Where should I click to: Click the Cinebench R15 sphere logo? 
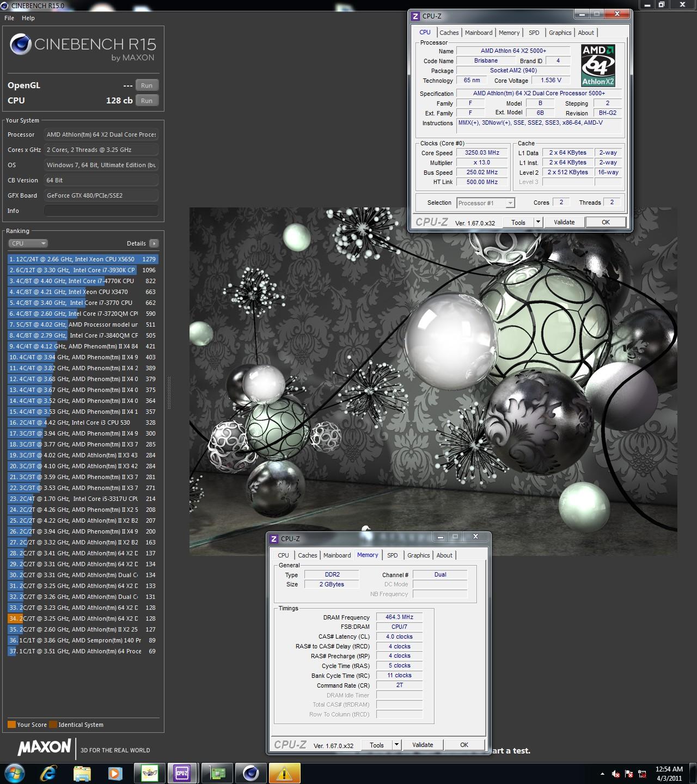[20, 44]
